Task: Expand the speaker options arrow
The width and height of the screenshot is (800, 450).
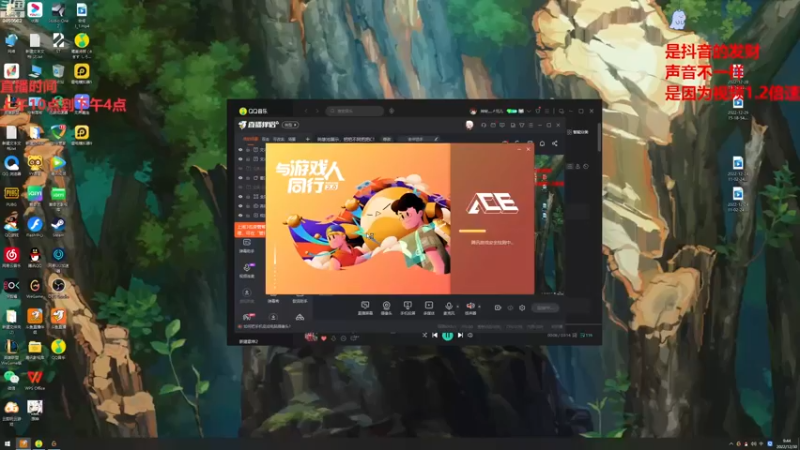Action: click(x=479, y=307)
